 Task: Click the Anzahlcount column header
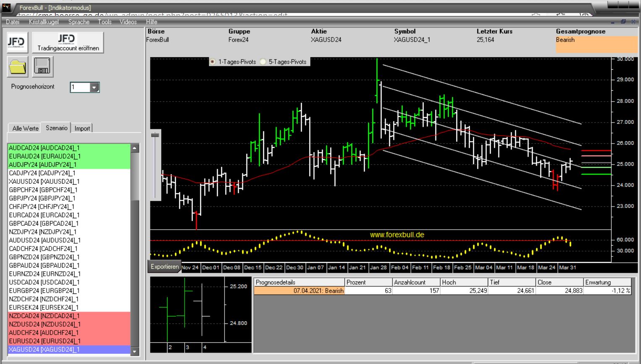click(416, 282)
